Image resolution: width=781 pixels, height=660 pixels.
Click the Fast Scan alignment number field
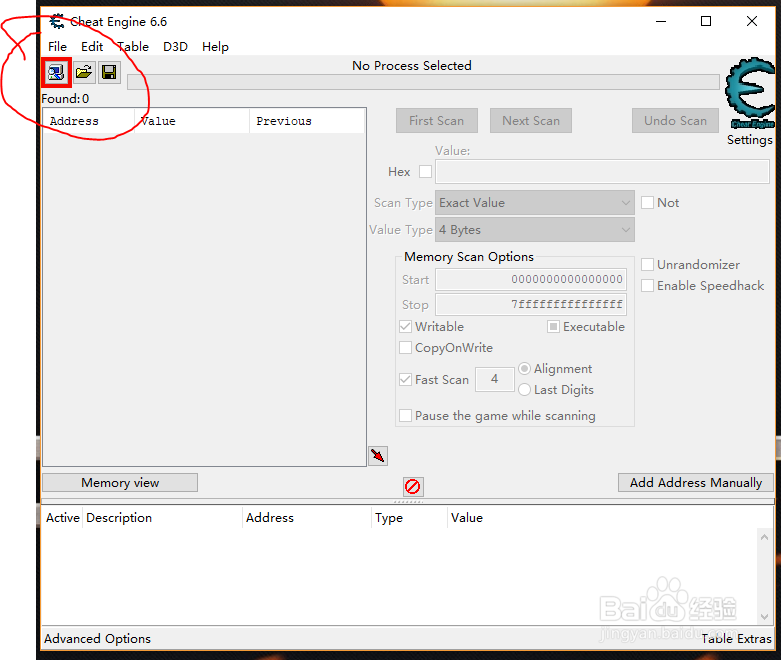495,380
